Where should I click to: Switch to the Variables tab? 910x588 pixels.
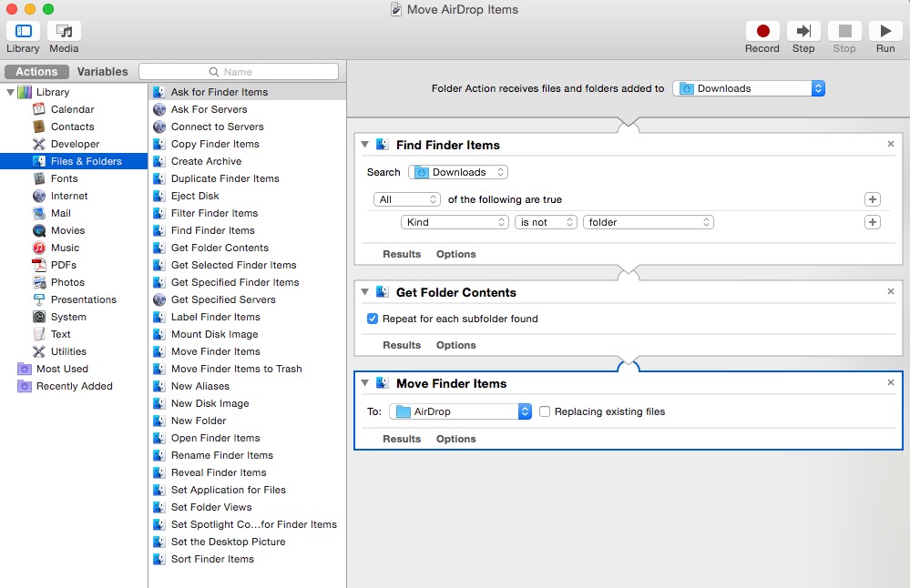102,71
